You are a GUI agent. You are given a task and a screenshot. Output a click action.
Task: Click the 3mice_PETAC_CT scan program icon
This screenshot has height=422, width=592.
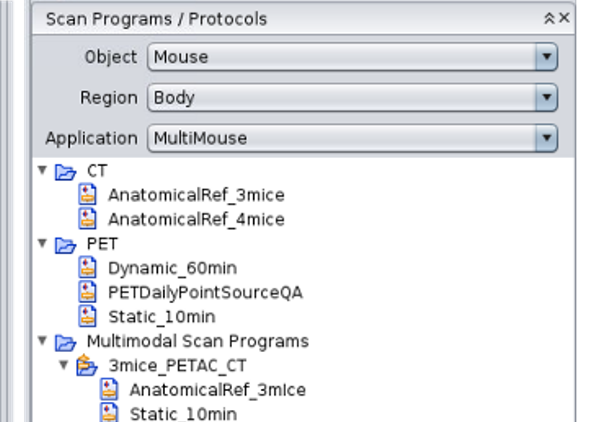(x=87, y=365)
